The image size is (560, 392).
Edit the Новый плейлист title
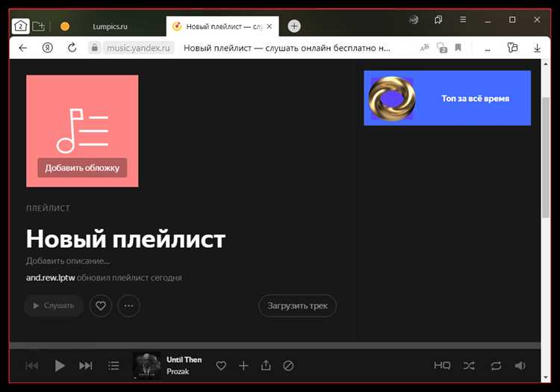[x=125, y=239]
